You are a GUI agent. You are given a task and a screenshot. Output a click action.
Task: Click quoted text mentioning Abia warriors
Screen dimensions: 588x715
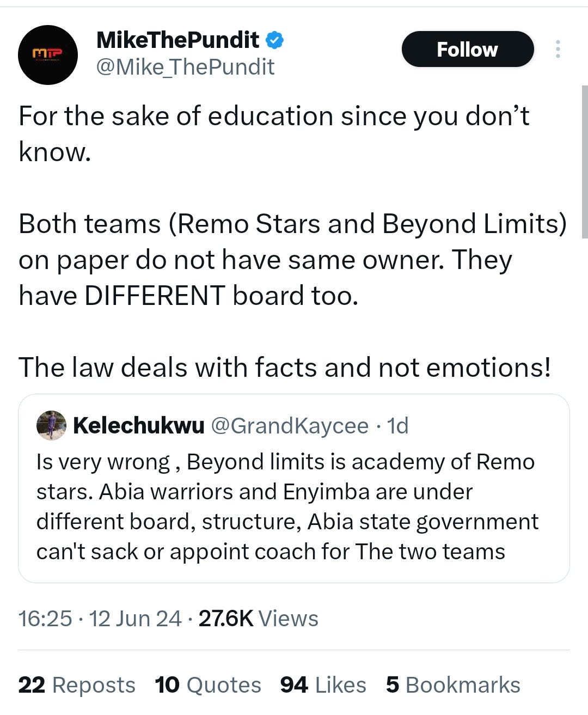[287, 506]
